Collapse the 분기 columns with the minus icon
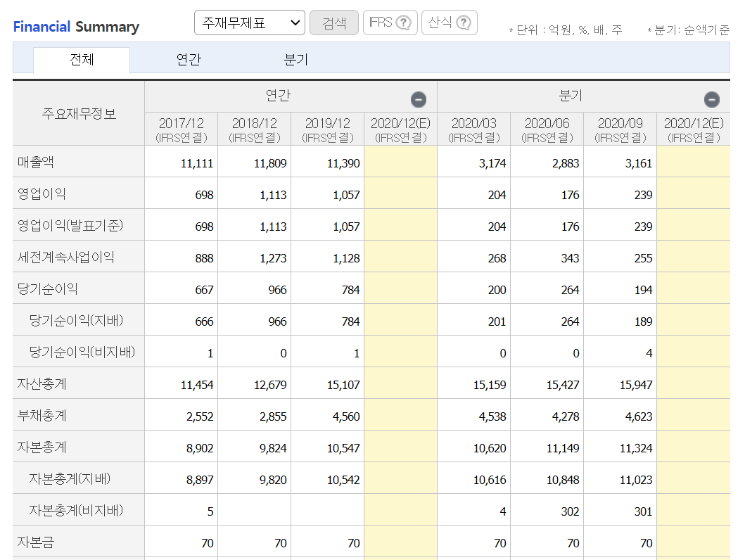 (x=712, y=99)
